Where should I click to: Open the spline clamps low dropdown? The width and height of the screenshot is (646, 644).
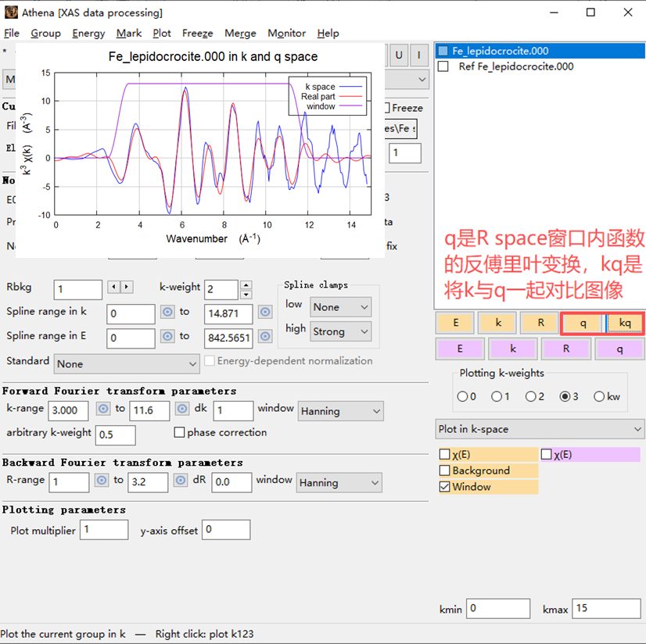coord(340,307)
